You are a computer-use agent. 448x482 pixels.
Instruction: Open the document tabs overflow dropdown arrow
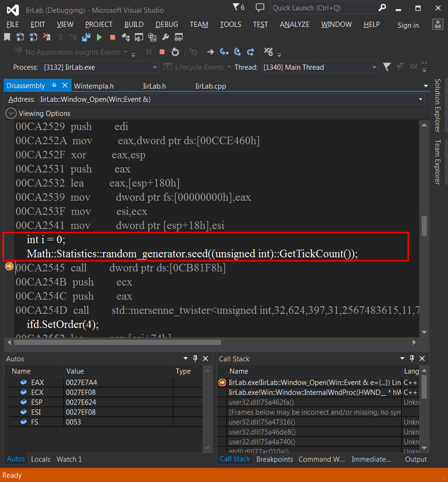[x=425, y=86]
